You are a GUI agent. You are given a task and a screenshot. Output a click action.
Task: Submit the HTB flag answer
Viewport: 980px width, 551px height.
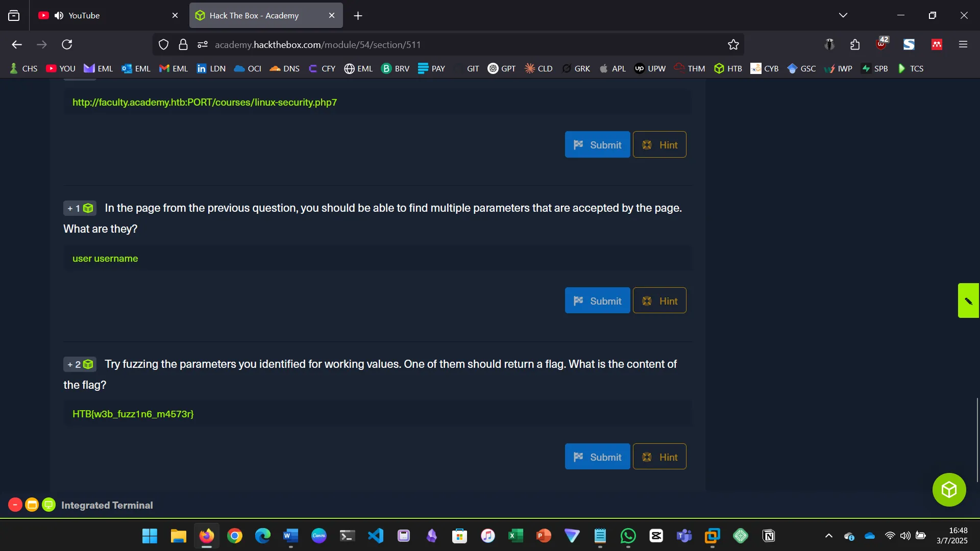pyautogui.click(x=597, y=457)
